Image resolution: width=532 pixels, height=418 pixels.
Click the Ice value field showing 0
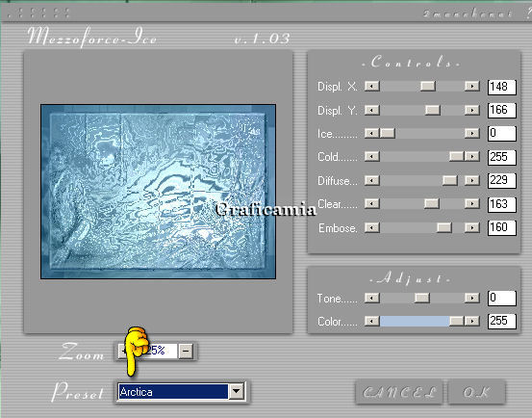(502, 134)
